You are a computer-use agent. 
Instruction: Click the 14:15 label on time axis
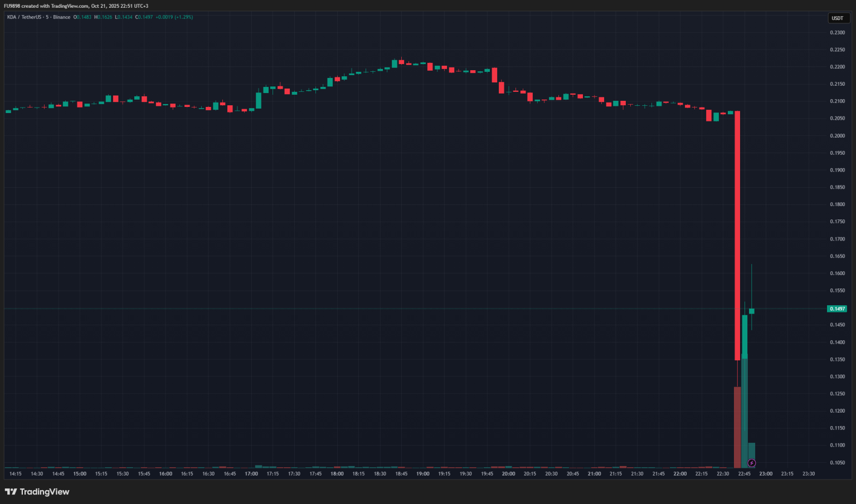(16, 474)
